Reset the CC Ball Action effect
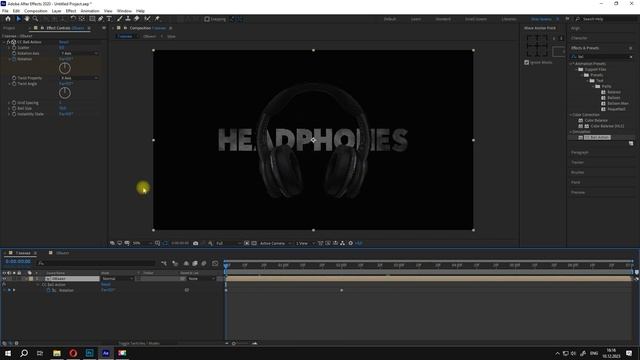This screenshot has height=360, width=640. (64, 42)
